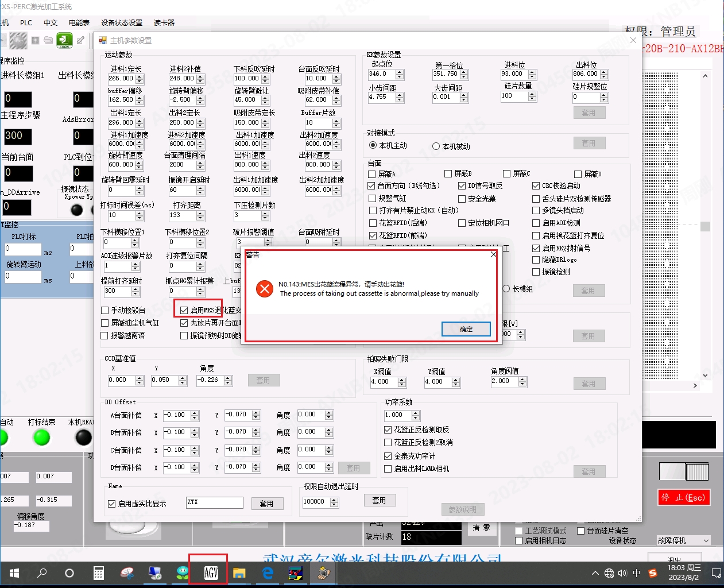Viewport: 724px width, 588px height.
Task: Open the flower icon app on the taskbar
Action: (x=183, y=573)
